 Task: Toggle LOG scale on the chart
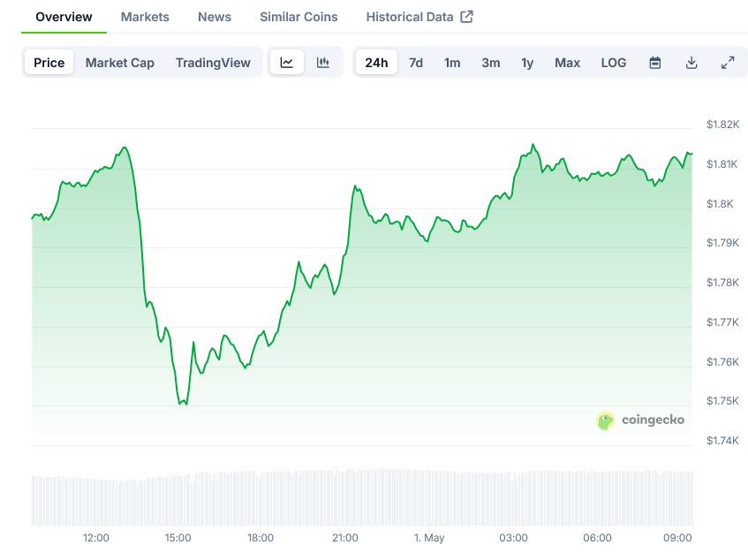click(x=614, y=62)
